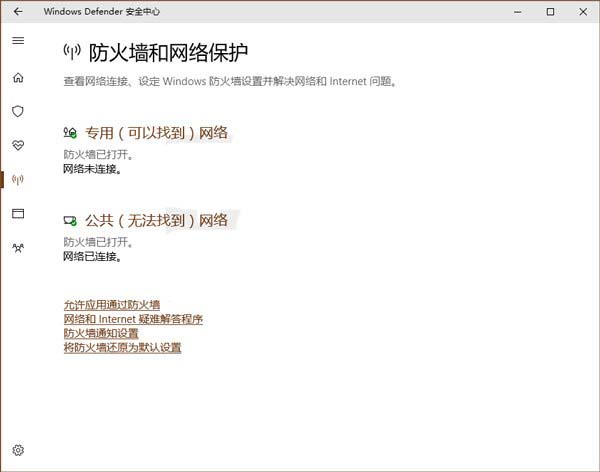
Task: Click the 允许应用通过防火墙 link
Action: 112,305
